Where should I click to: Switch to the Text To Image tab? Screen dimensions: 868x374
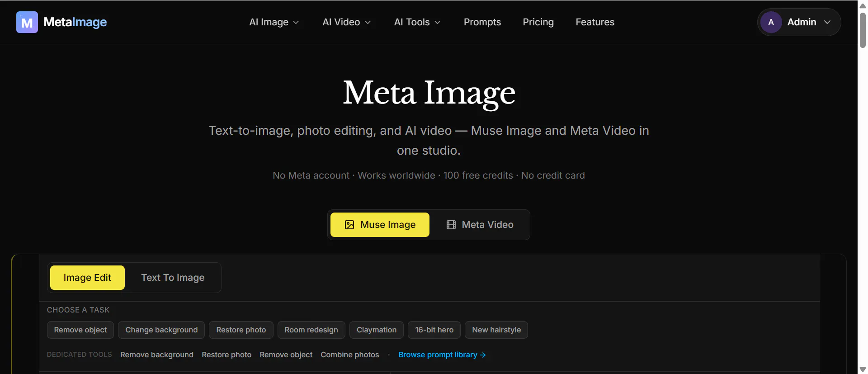[x=173, y=278]
